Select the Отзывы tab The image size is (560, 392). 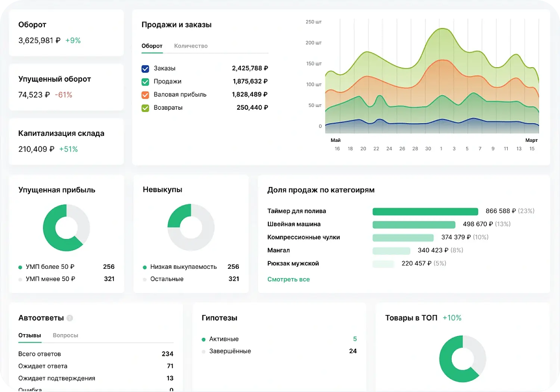tap(29, 335)
